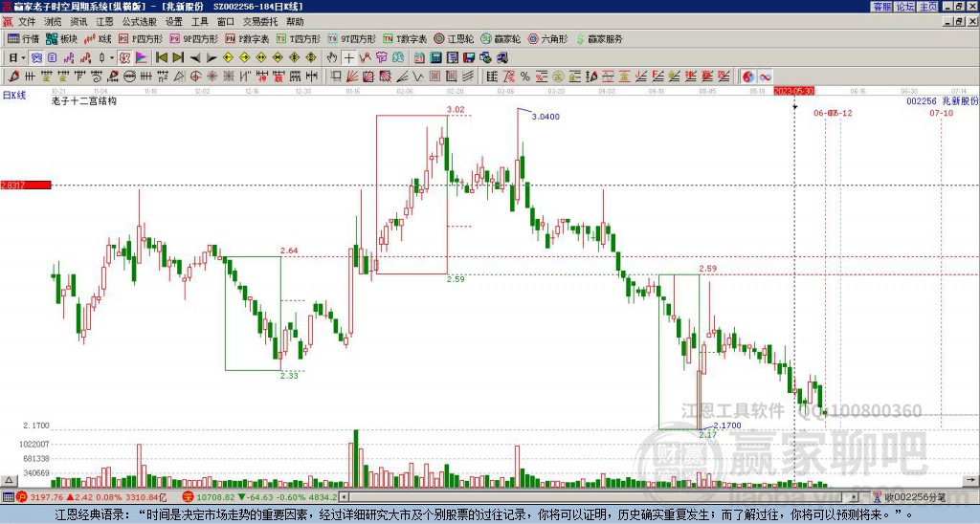Screen dimensions: 980x524
Task: Select the fan lines drawing tool
Action: tap(352, 76)
